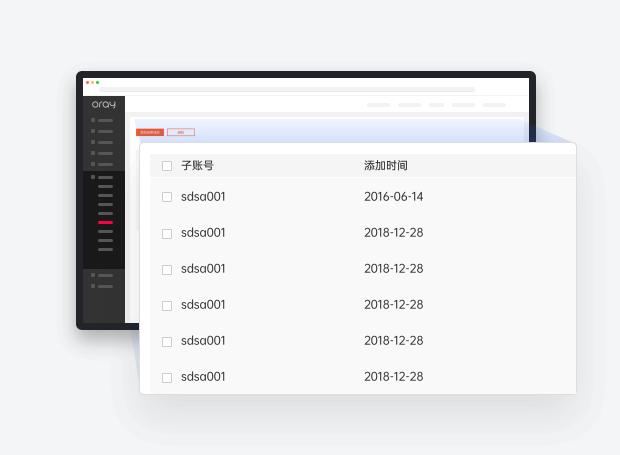The height and width of the screenshot is (455, 620).
Task: Check the box for the 2016-06-14 row
Action: tap(167, 197)
